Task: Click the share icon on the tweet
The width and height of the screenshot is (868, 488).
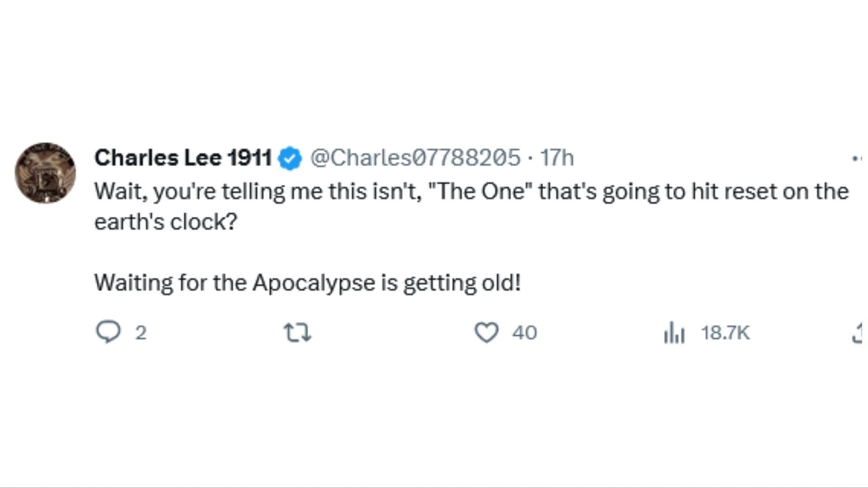Action: [x=857, y=333]
